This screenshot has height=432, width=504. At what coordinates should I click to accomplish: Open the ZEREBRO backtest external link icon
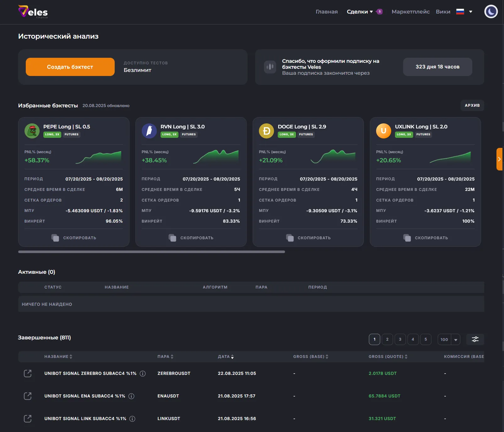click(28, 373)
